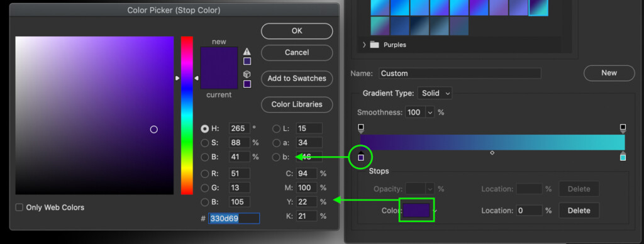Open the Gradient Type Solid dropdown
This screenshot has height=244, width=644.
[x=435, y=93]
